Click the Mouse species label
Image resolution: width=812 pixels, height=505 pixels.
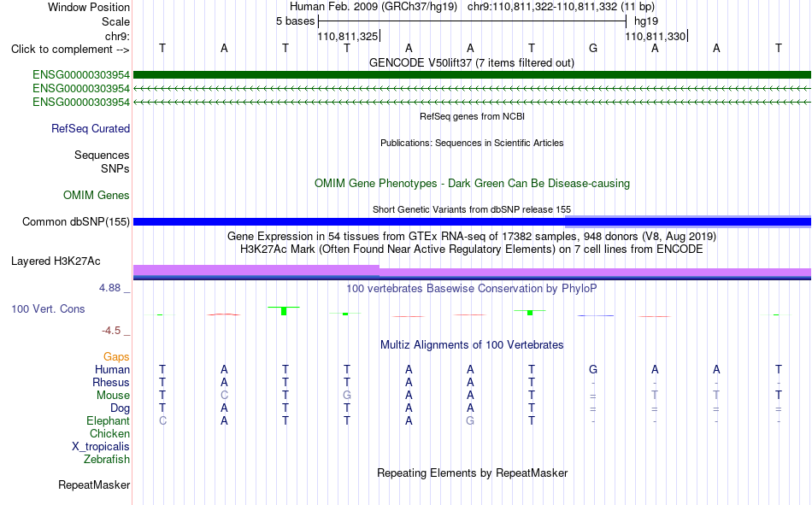click(x=113, y=395)
